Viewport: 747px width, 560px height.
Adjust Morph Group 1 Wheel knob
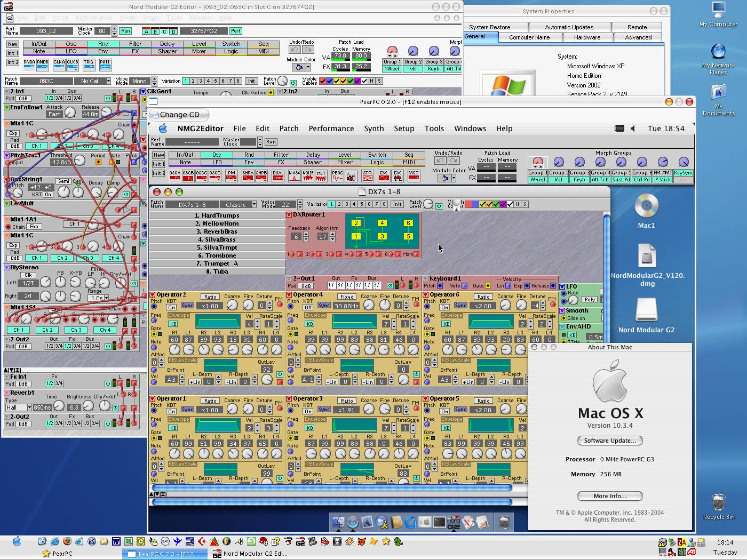(x=537, y=162)
